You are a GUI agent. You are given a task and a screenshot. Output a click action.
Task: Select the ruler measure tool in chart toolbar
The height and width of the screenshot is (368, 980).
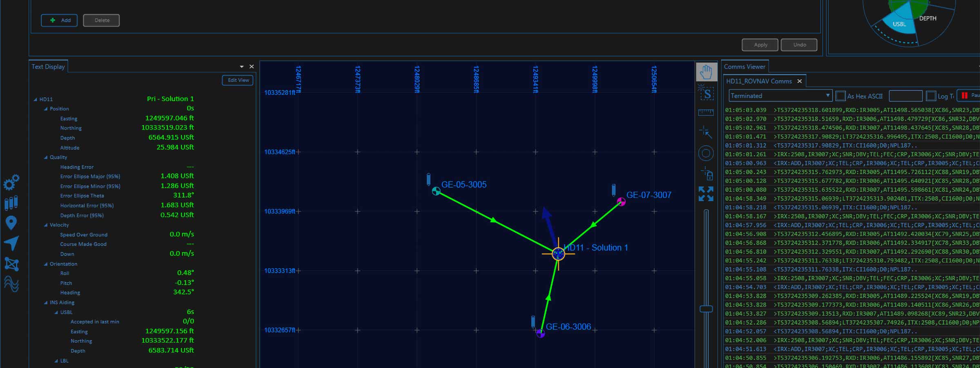click(x=706, y=112)
